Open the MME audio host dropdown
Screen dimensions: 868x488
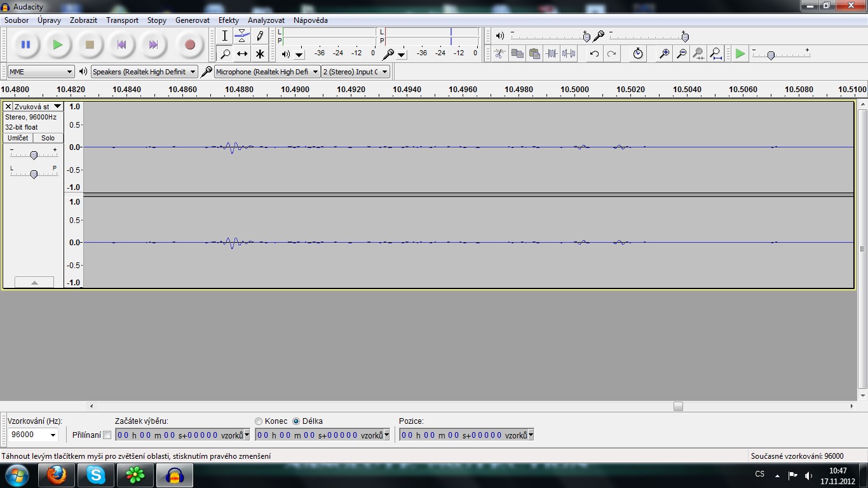(x=41, y=72)
